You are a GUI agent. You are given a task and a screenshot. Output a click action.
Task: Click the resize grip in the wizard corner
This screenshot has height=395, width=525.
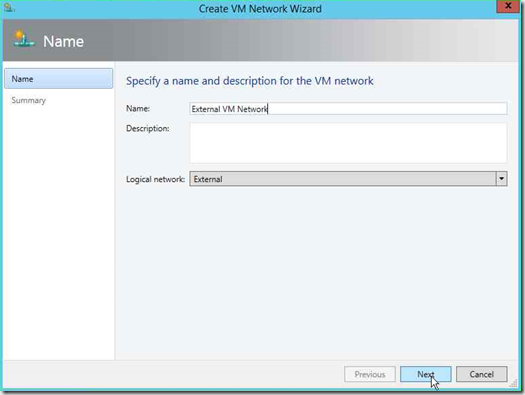(514, 384)
